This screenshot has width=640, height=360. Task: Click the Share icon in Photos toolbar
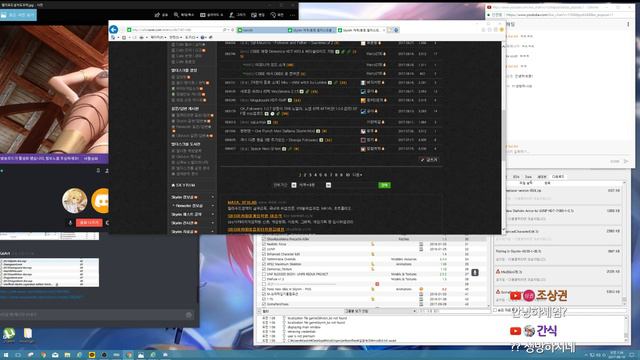[x=158, y=15]
